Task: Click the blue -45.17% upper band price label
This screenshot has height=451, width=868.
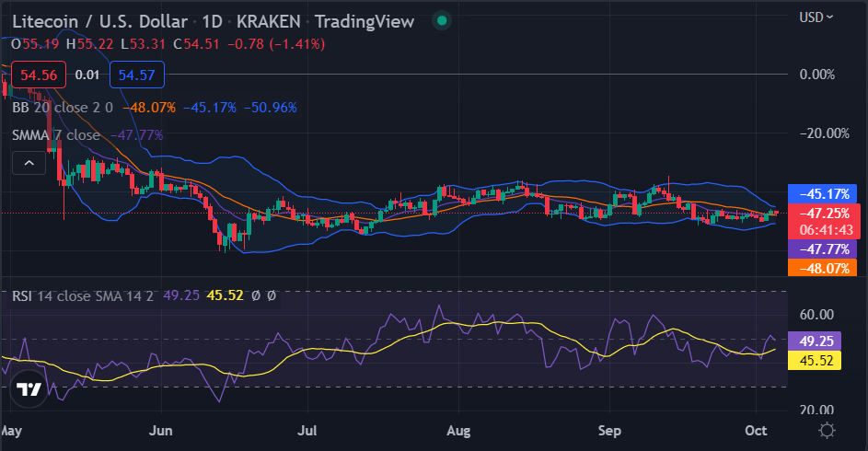Action: (823, 193)
